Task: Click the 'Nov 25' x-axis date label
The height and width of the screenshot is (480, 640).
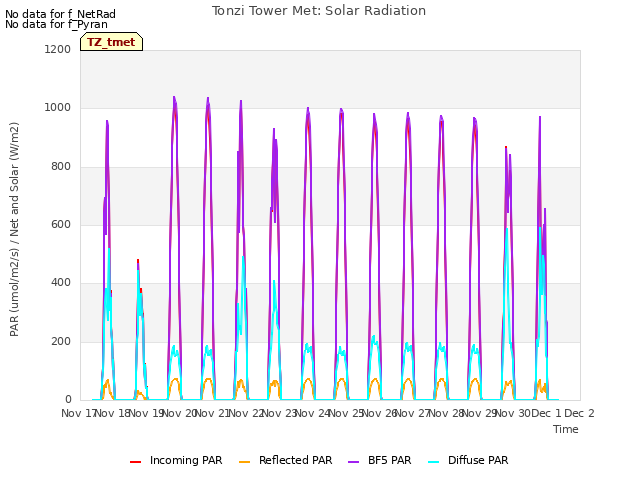Action: coord(346,413)
